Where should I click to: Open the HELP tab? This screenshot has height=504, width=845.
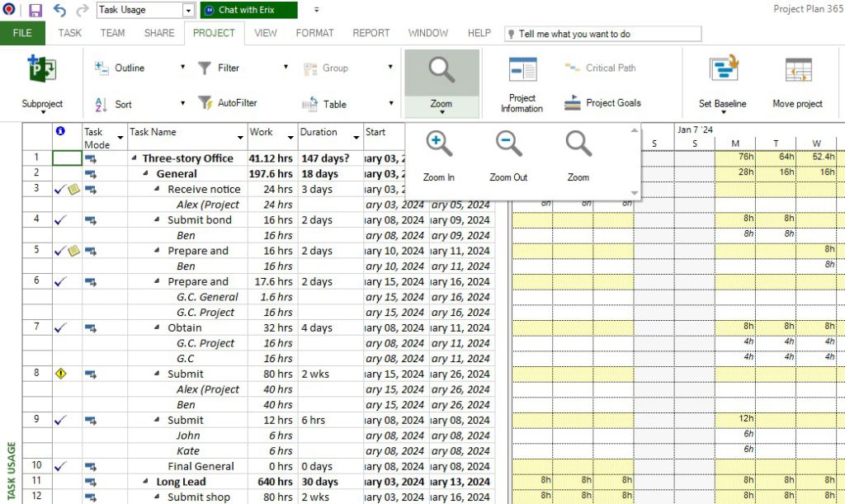pos(479,33)
